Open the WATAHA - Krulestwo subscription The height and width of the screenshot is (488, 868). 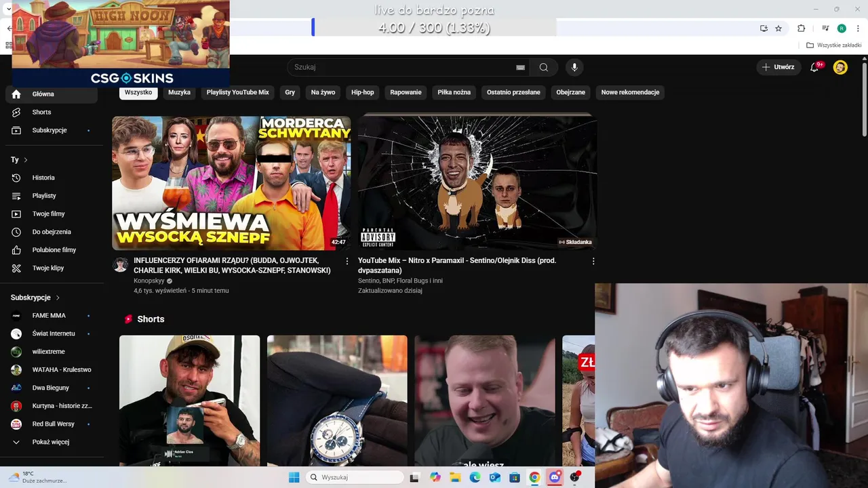tap(51, 369)
